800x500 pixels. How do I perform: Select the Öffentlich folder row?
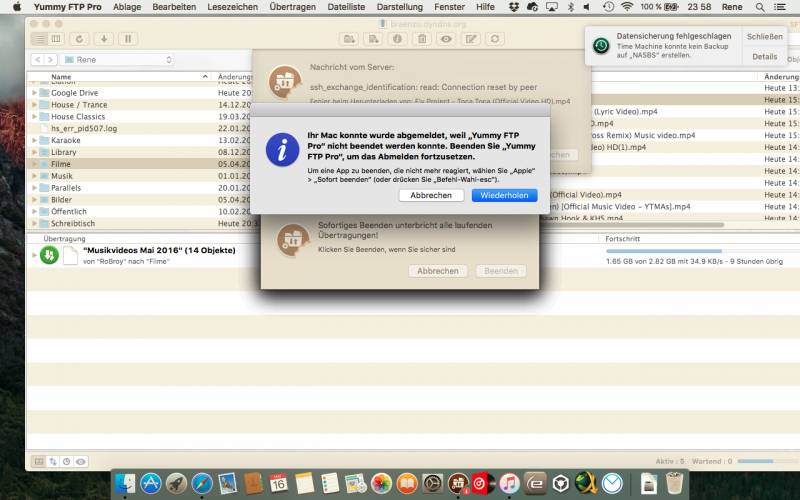[x=139, y=211]
